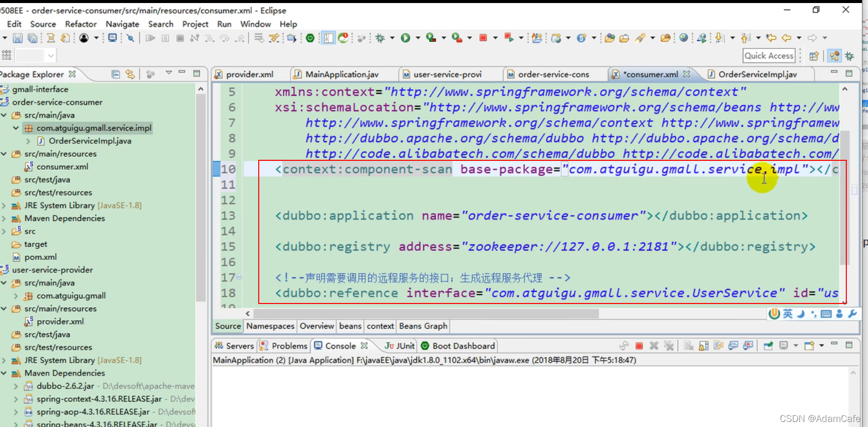Expand Maven Dependencies under order-service-consumer

(x=4, y=218)
